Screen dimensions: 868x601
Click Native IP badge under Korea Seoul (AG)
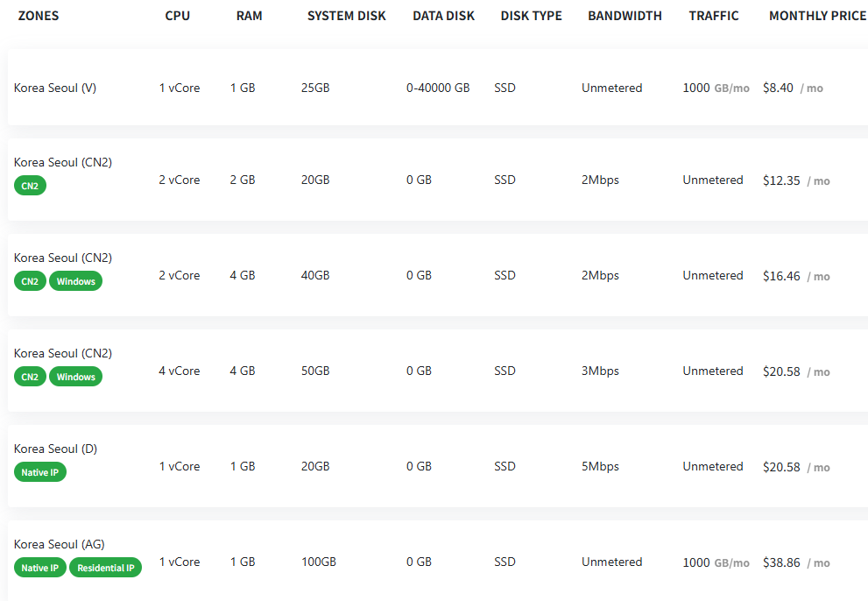(40, 568)
